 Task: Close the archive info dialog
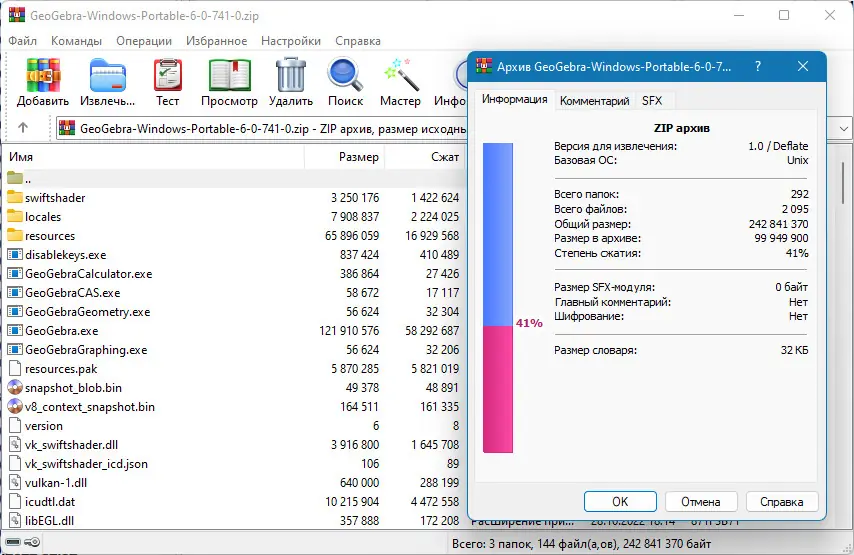point(803,66)
